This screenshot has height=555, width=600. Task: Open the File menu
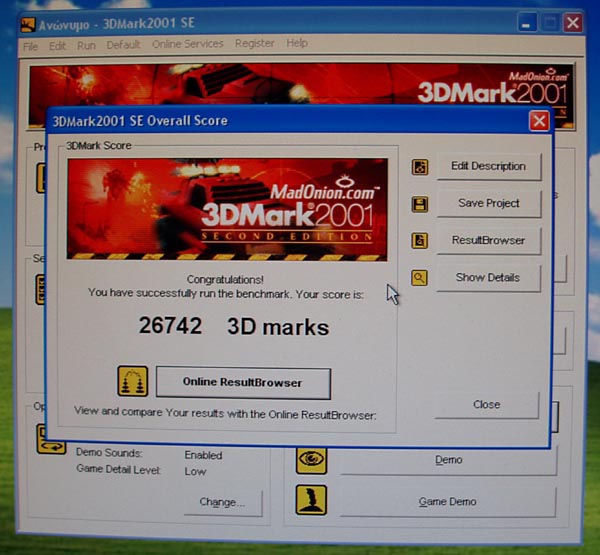coord(30,46)
